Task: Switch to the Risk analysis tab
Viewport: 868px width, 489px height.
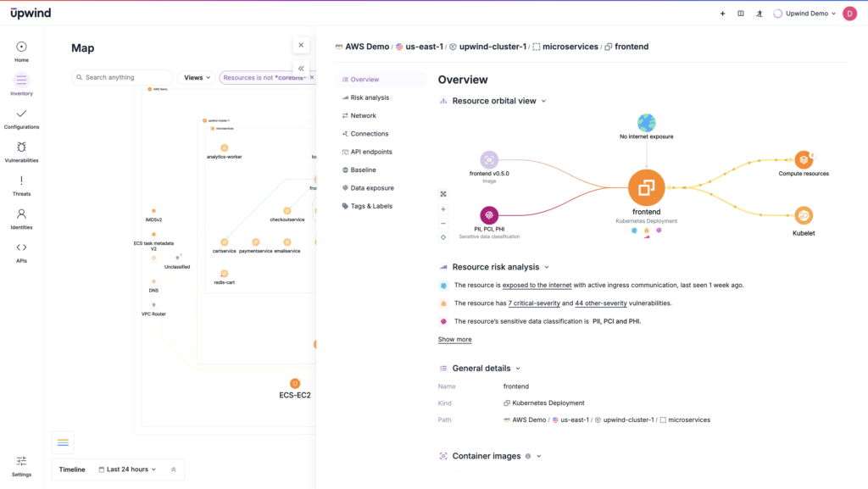Action: coord(370,97)
